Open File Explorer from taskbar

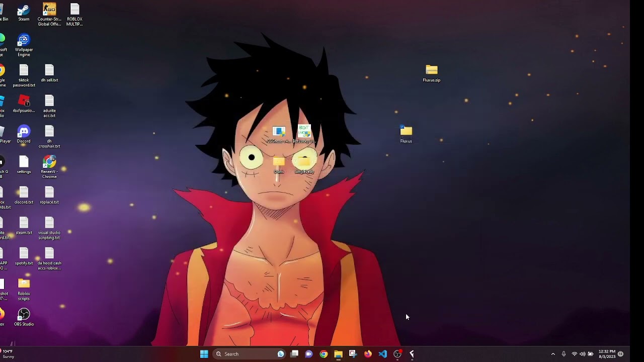click(x=338, y=354)
